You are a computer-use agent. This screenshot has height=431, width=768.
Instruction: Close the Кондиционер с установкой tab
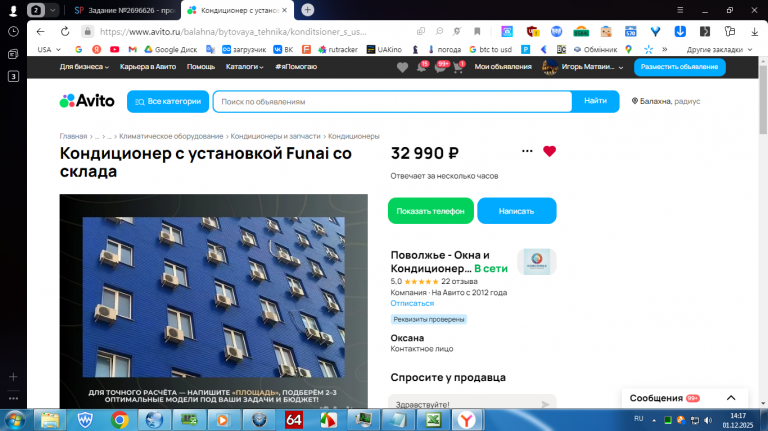[285, 10]
